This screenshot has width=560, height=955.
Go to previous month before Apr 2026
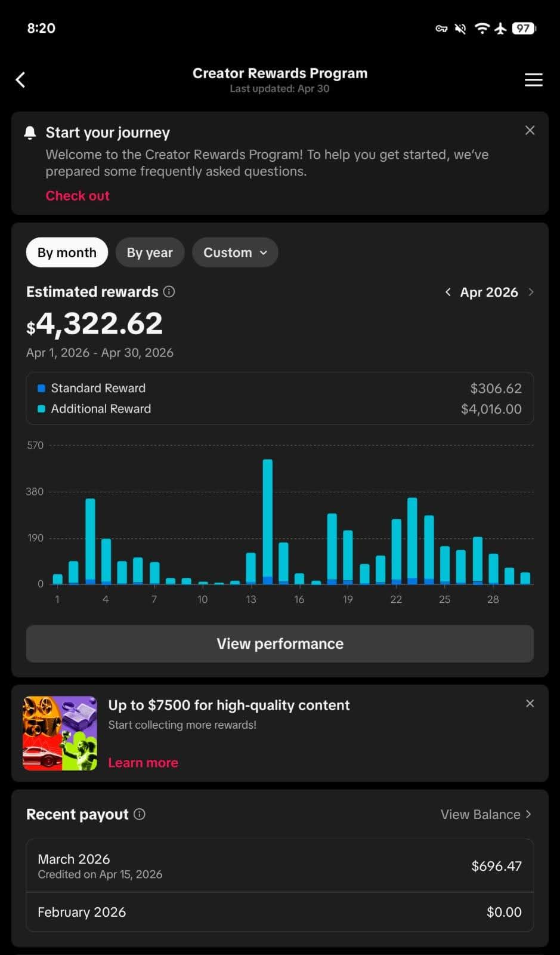pyautogui.click(x=448, y=292)
